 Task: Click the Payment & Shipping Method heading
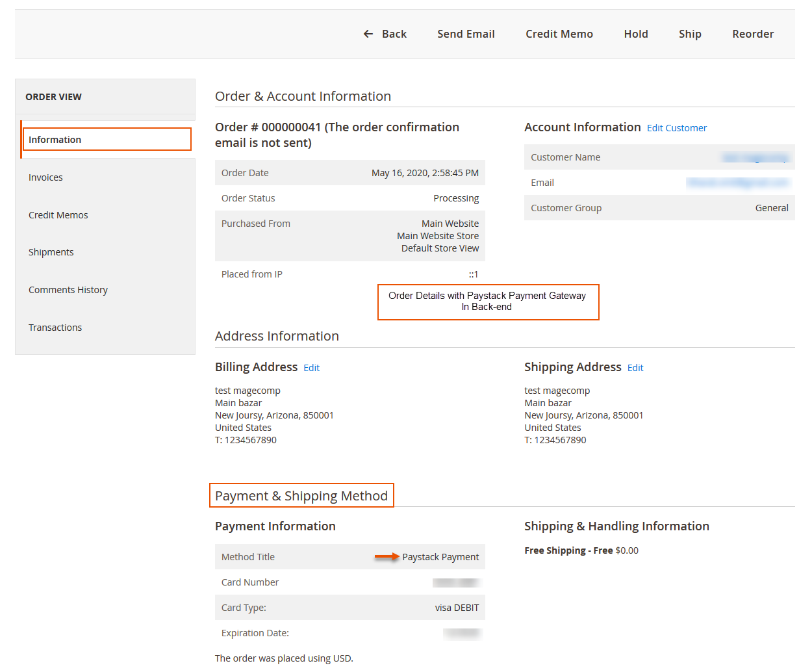tap(301, 495)
